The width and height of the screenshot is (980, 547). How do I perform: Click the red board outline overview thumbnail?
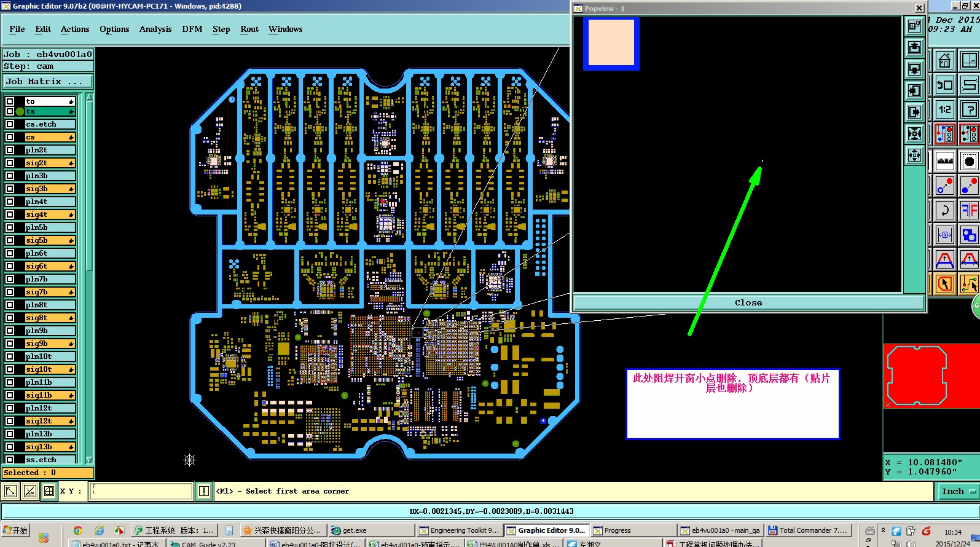[x=931, y=376]
